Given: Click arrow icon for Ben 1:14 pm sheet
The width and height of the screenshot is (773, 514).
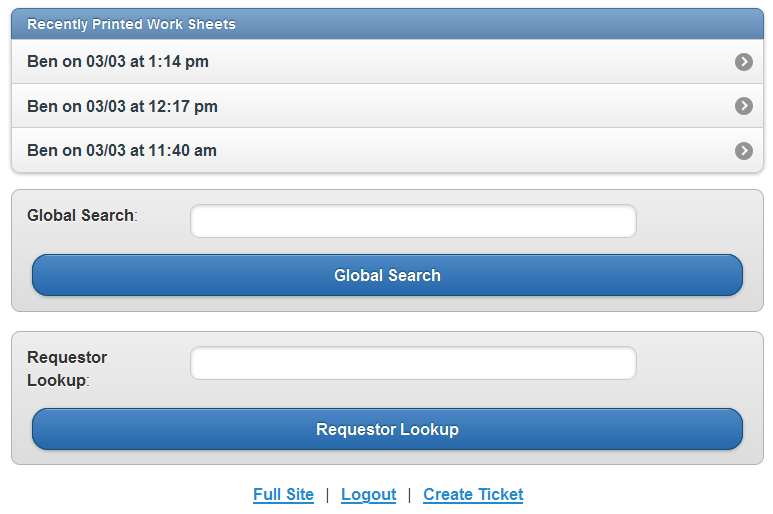Looking at the screenshot, I should click(743, 62).
